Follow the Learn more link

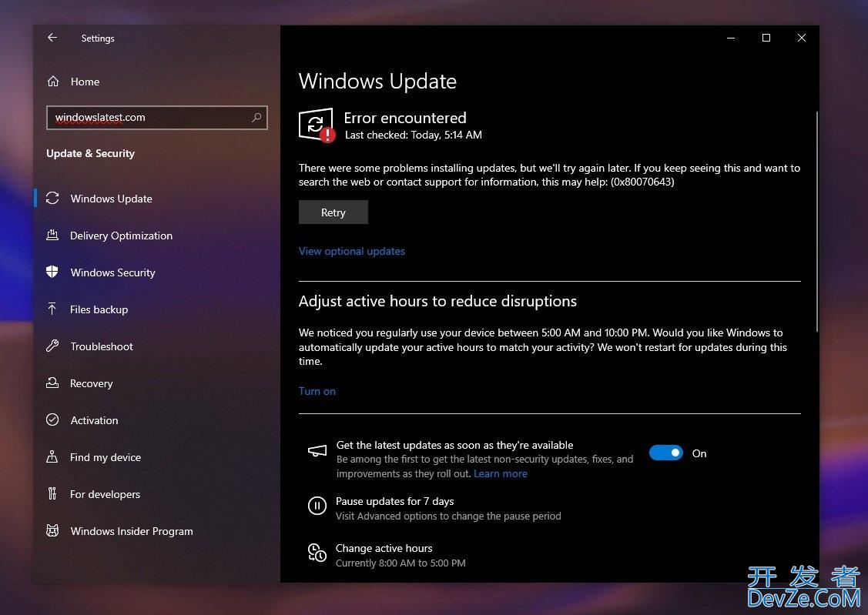point(501,473)
